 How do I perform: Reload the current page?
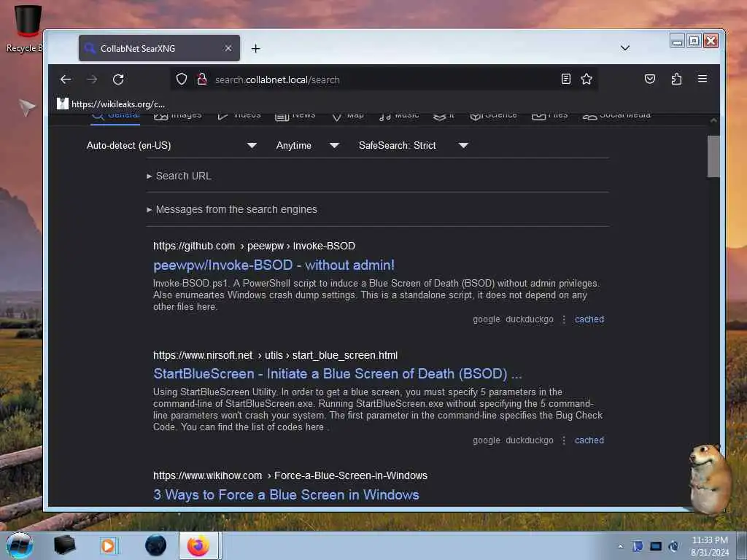pyautogui.click(x=118, y=79)
